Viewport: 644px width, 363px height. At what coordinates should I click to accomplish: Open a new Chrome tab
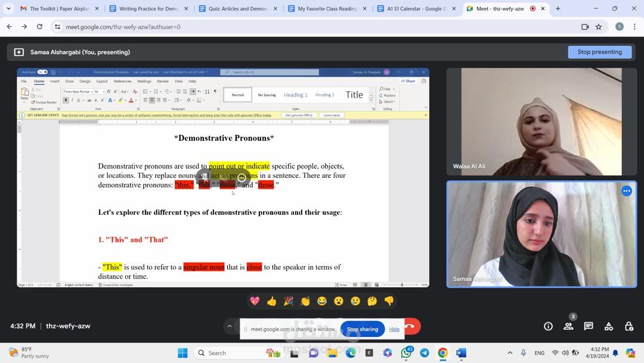coord(558,8)
